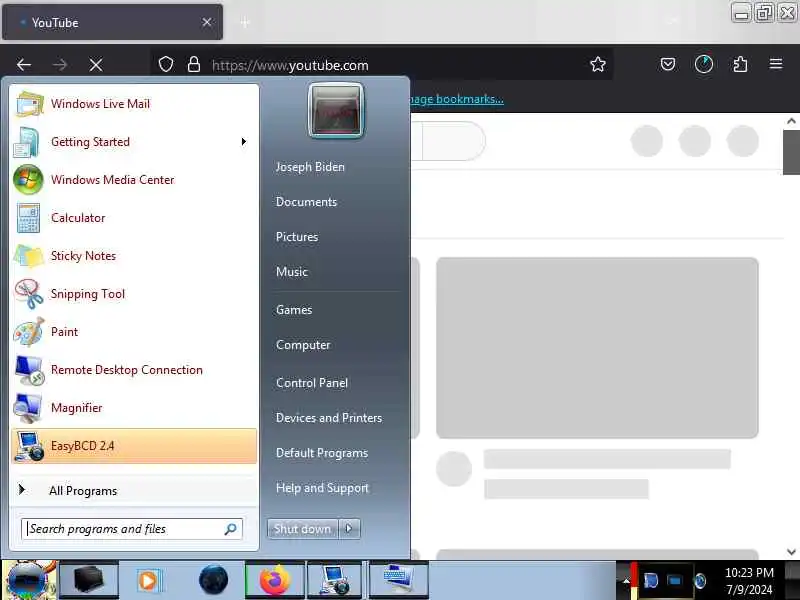Open Pictures from Start menu

[296, 237]
